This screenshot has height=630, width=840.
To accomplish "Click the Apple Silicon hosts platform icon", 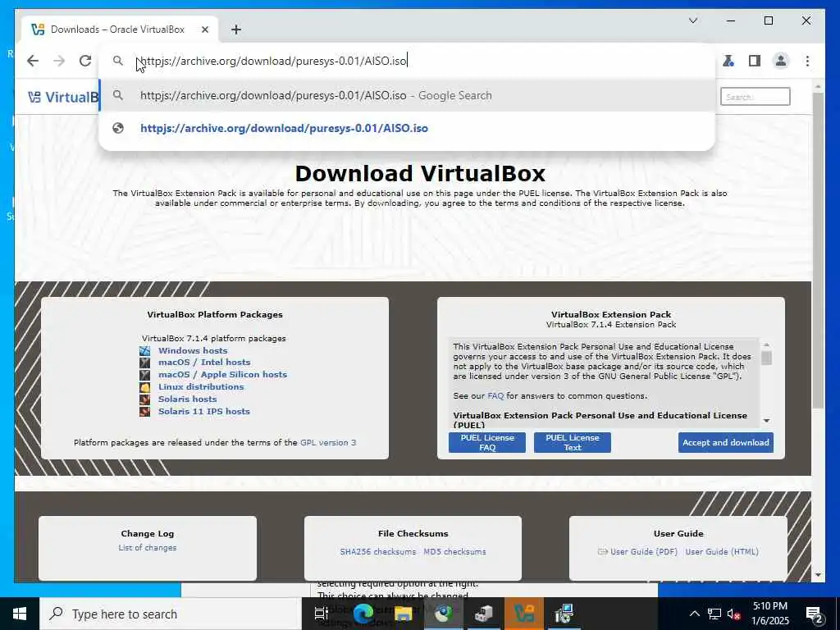I will coord(144,375).
